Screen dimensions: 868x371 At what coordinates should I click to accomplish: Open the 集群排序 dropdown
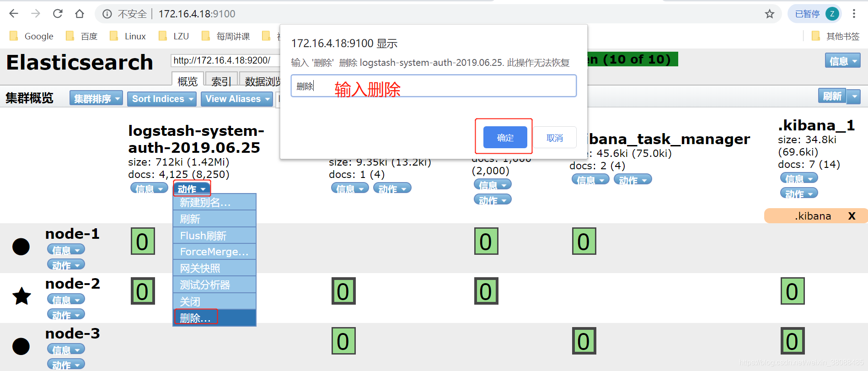coord(96,98)
